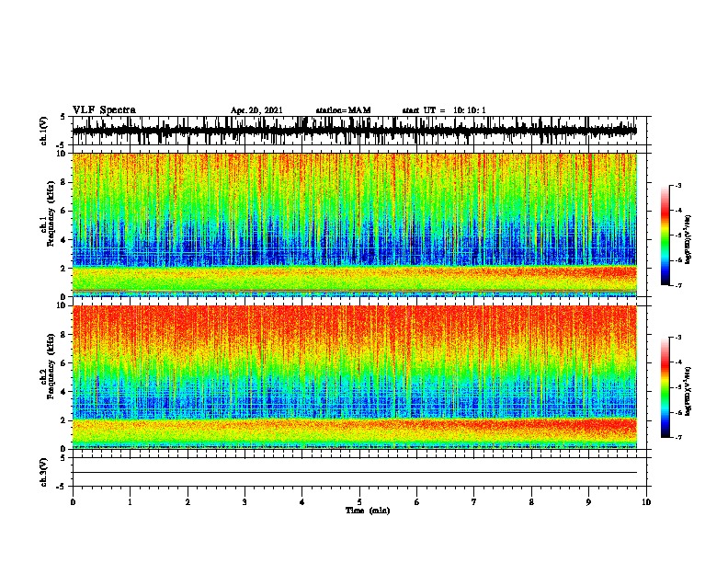Screen dimensions: 728x563
Task: Click the "station=MAM" header text
Action: 343,110
